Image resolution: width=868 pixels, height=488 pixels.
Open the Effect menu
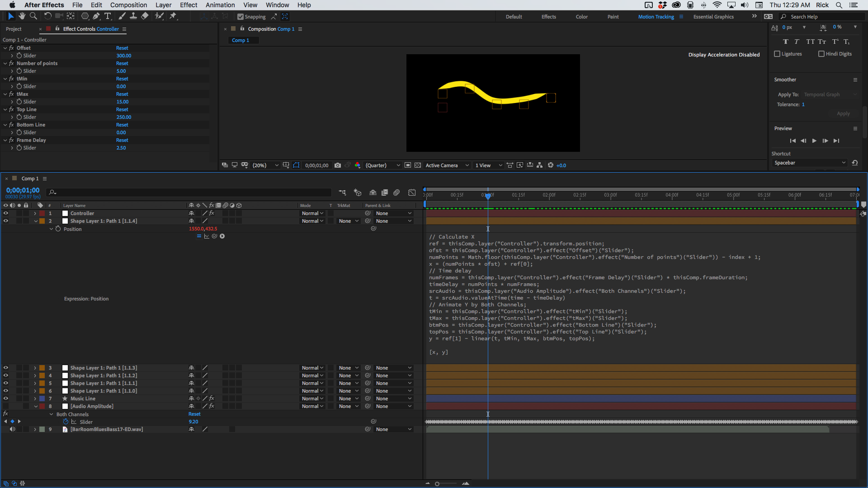(188, 5)
